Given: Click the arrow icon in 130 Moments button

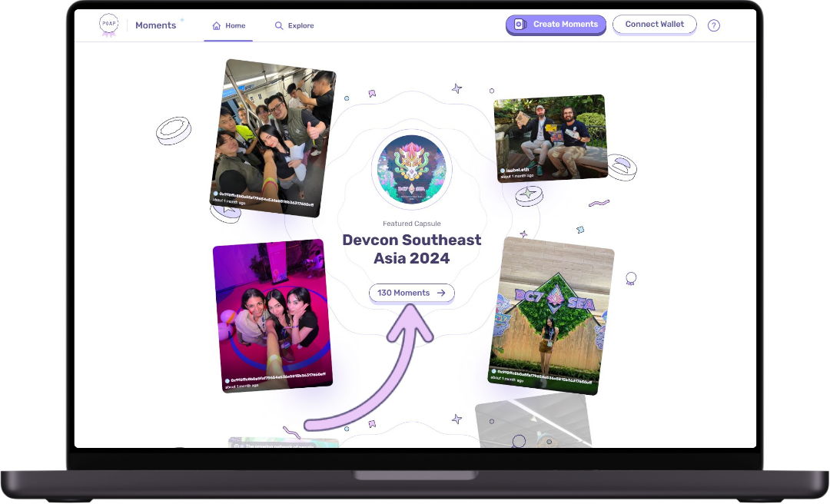Looking at the screenshot, I should (440, 293).
